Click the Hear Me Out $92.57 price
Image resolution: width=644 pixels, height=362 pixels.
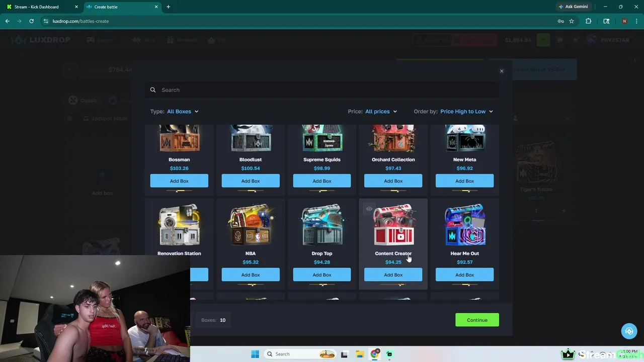(x=465, y=262)
